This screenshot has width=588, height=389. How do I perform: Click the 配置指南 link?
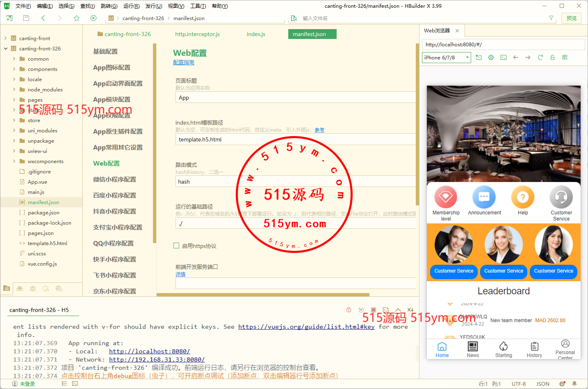point(183,62)
